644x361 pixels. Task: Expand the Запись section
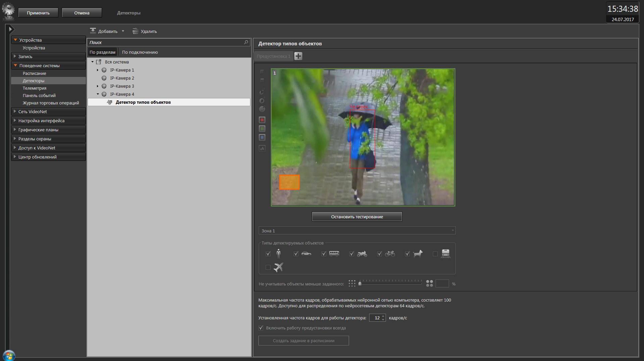(x=49, y=56)
